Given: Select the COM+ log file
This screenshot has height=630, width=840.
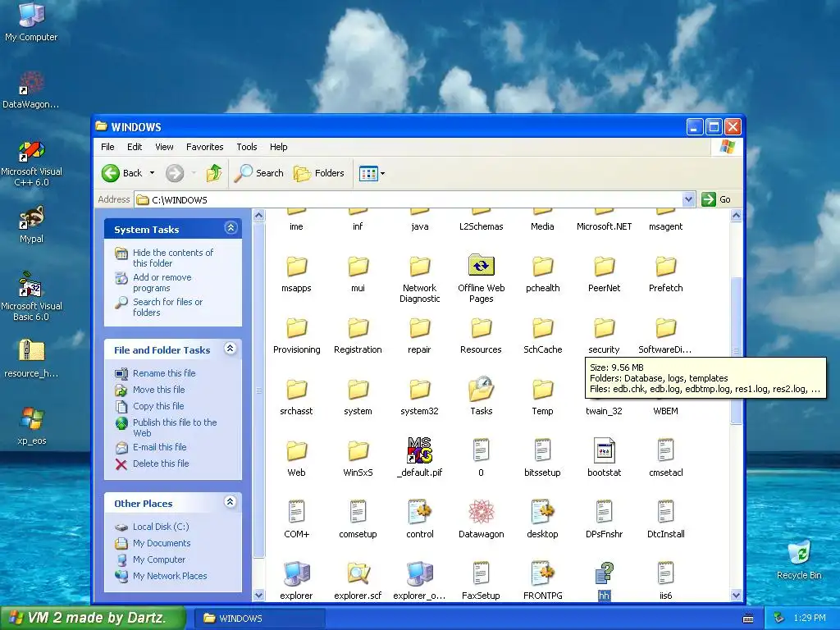Looking at the screenshot, I should click(x=296, y=512).
